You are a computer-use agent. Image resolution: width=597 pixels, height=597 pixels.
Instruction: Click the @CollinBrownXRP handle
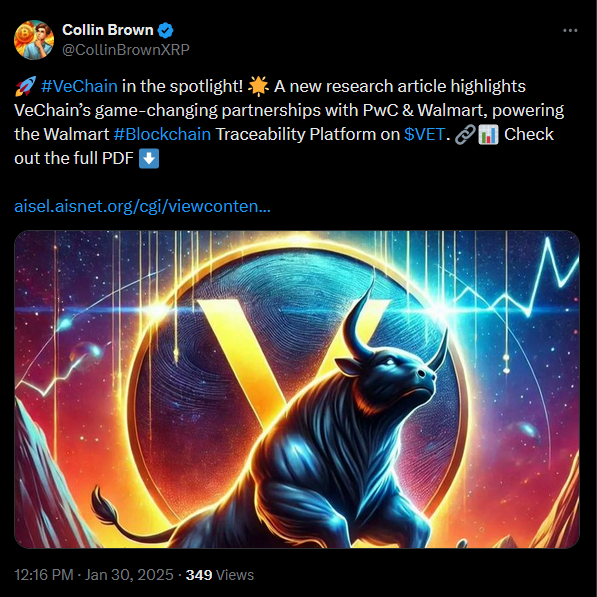pos(126,50)
